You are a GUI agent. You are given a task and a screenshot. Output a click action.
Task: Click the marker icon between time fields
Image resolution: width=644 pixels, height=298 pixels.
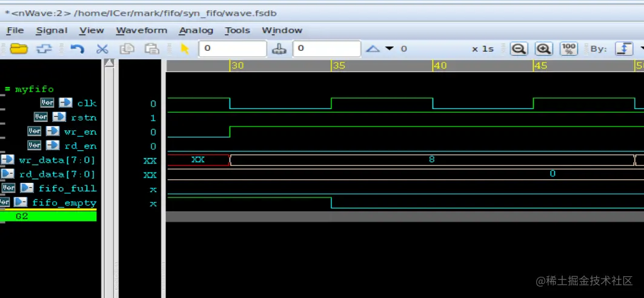(x=279, y=49)
